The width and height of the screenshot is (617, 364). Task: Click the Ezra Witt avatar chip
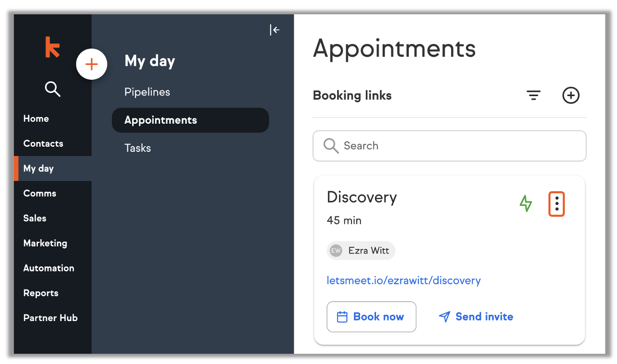(x=361, y=251)
